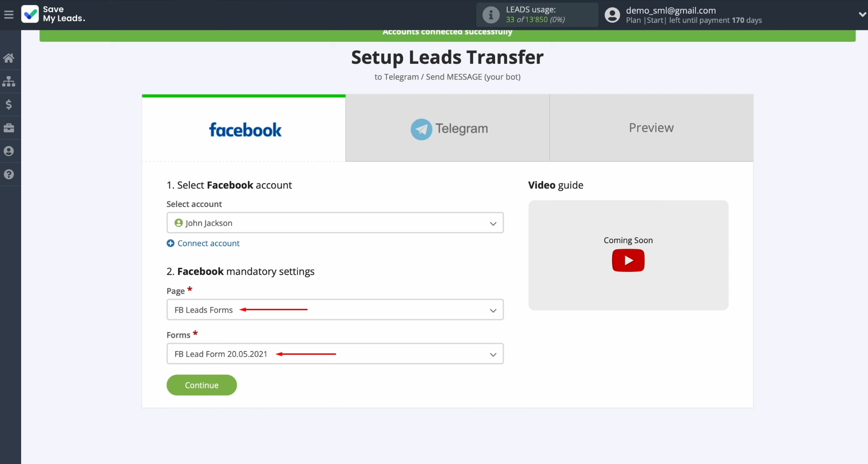Click the LEADS usage counter 33 of 13'850
868x464 pixels.
(535, 20)
